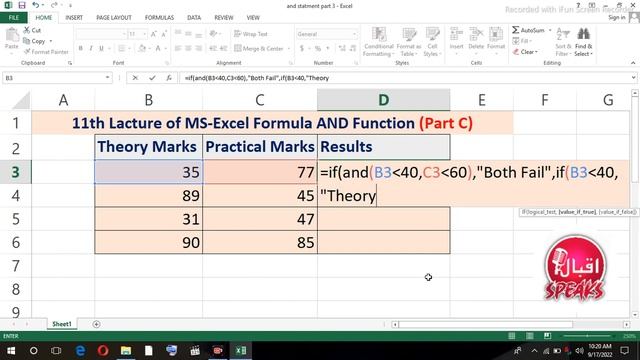Screen dimensions: 640x360
Task: Switch to the INSERT ribbon tab
Action: click(74, 18)
